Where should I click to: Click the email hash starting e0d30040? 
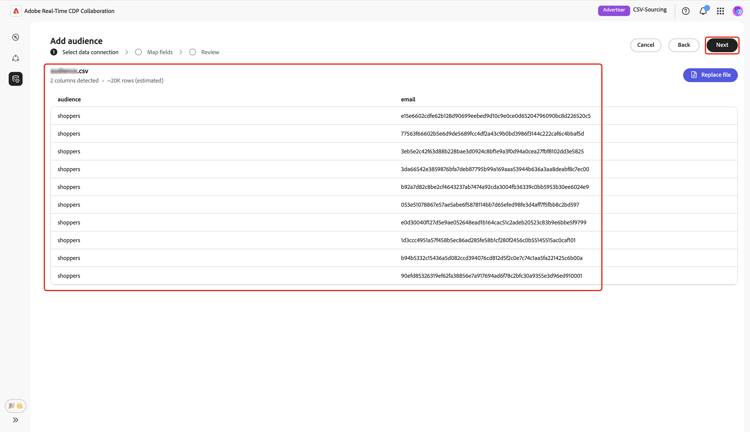pos(494,222)
